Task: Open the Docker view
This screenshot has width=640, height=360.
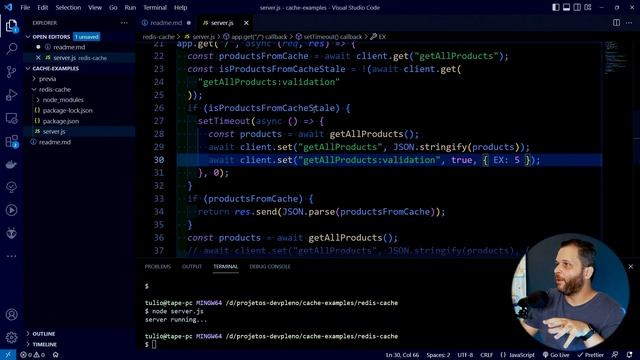Action: point(11,164)
